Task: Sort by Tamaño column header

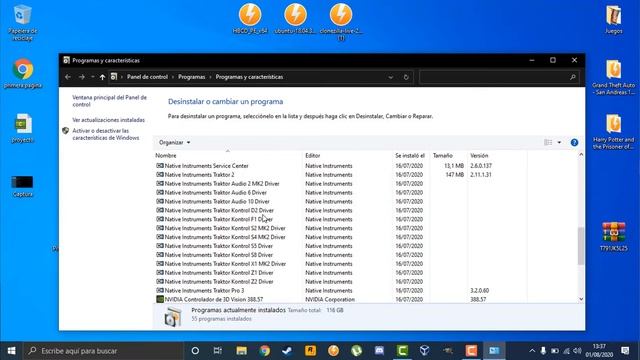Action: pyautogui.click(x=449, y=156)
